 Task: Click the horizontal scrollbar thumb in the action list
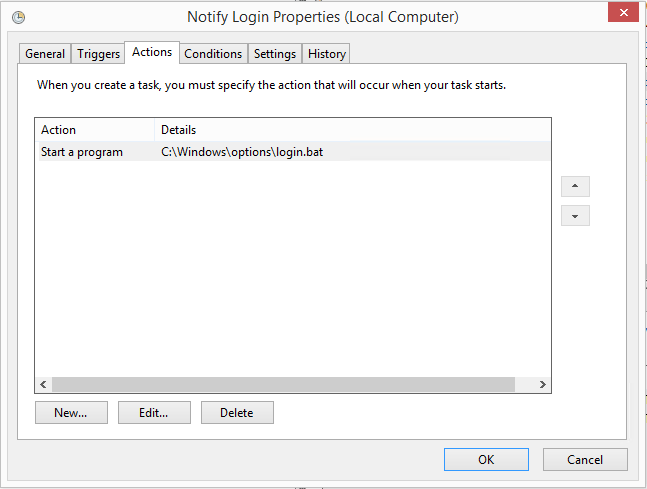click(x=283, y=385)
